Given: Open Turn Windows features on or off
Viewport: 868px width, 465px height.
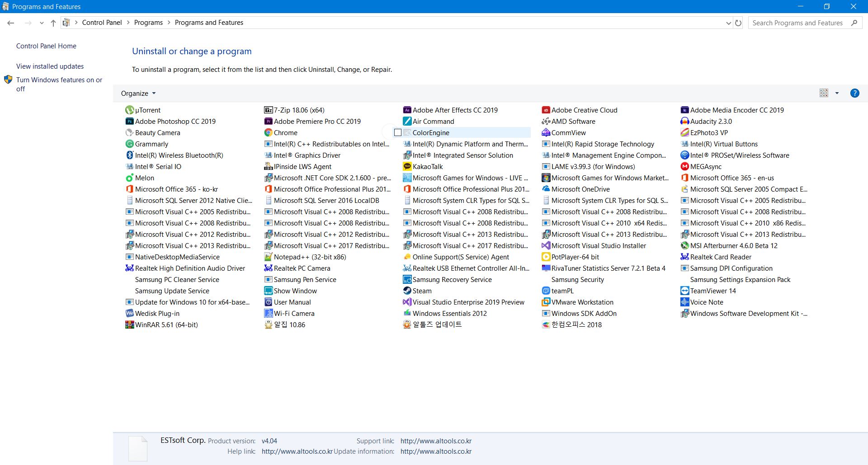Looking at the screenshot, I should coord(59,85).
